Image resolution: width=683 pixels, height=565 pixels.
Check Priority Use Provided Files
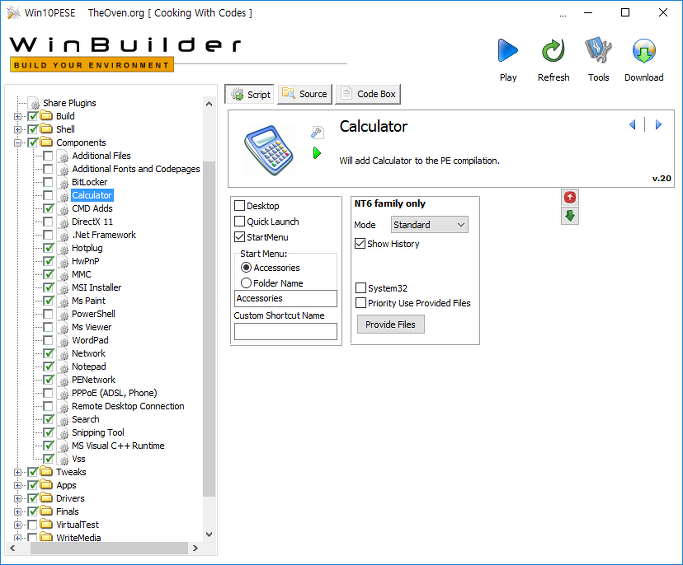pyautogui.click(x=361, y=303)
